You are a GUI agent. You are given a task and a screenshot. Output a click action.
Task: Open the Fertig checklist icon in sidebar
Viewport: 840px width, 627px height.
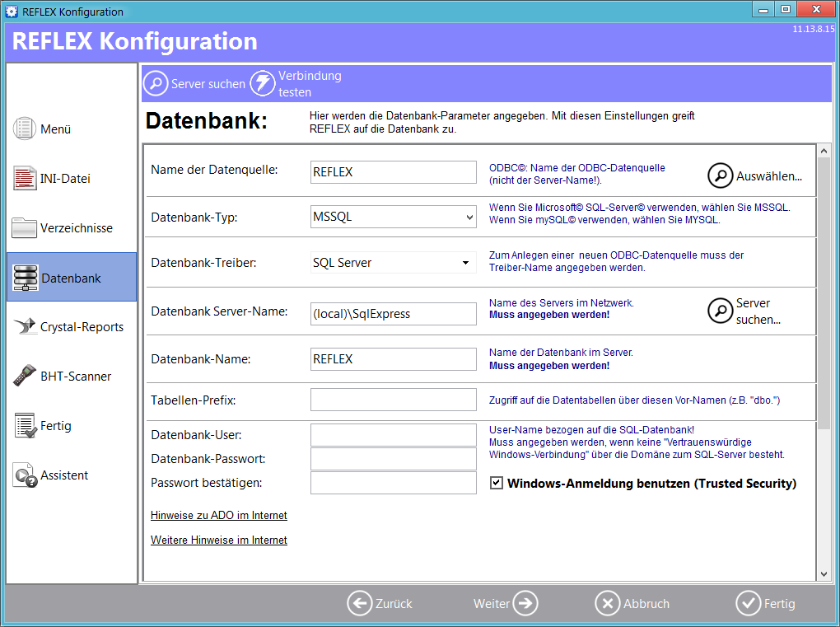point(26,425)
